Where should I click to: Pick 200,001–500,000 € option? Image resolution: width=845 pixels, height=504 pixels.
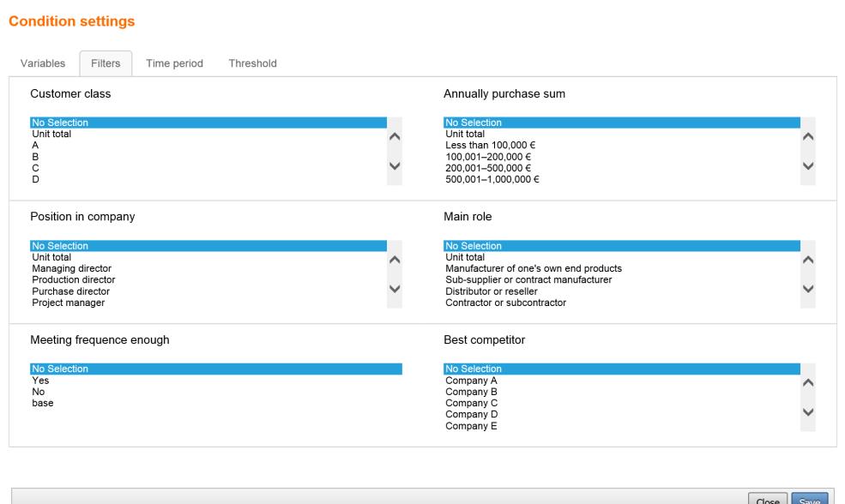(622, 168)
